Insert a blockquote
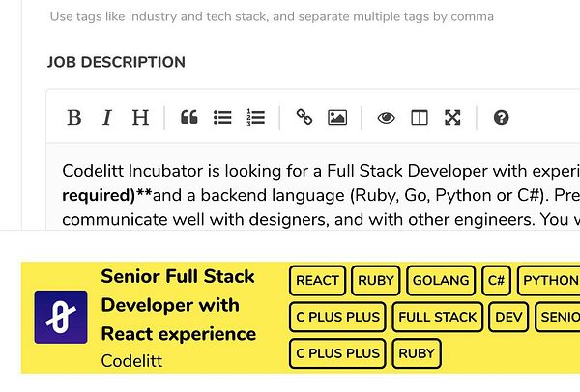Viewport: 580px width, 392px height. [x=189, y=118]
